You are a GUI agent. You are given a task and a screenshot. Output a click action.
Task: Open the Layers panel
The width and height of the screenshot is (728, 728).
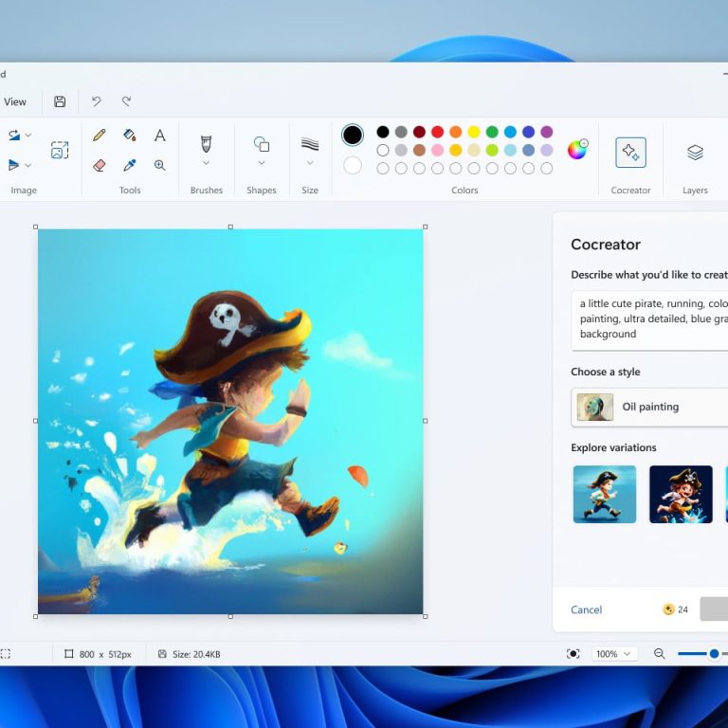point(695,153)
